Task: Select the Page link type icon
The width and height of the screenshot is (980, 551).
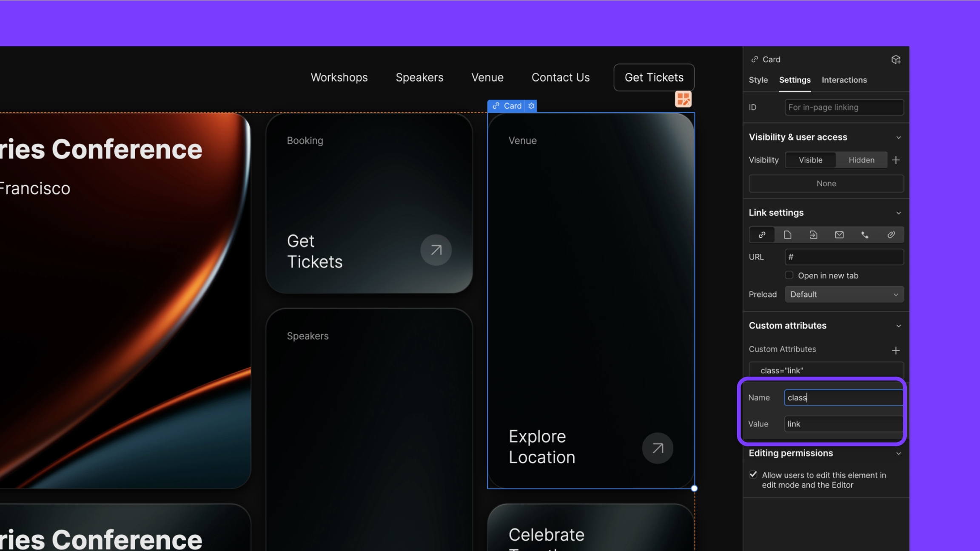Action: pos(788,235)
